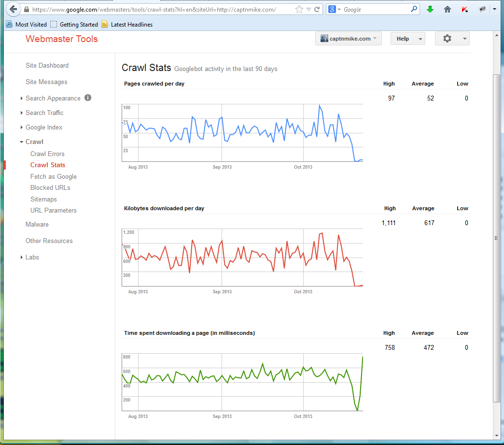Bookmark this page with the star icon
This screenshot has height=445, width=504.
click(x=299, y=9)
